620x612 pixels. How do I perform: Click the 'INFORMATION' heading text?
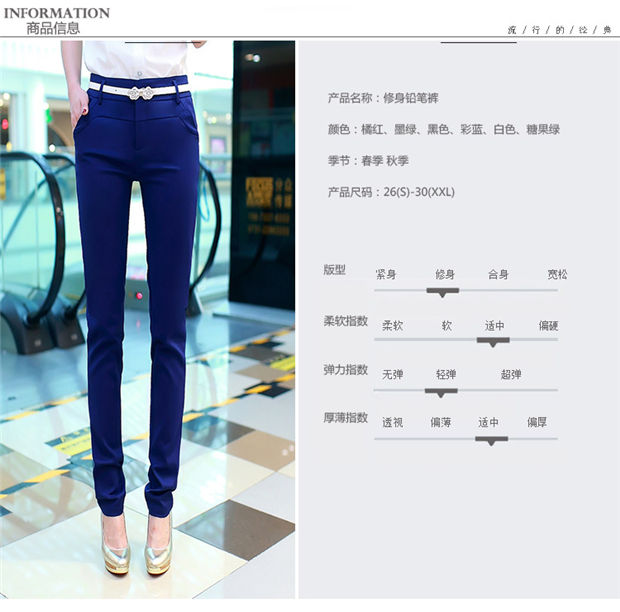tap(57, 13)
